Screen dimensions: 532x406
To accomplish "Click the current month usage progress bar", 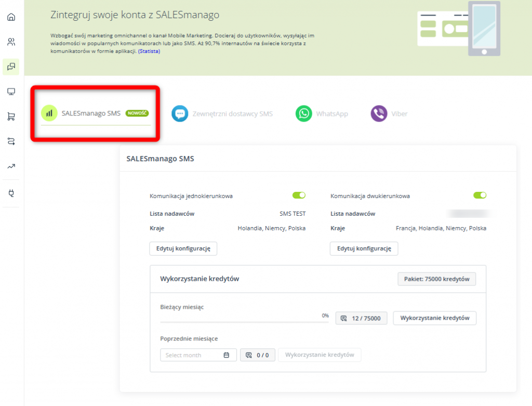I will pos(244,322).
